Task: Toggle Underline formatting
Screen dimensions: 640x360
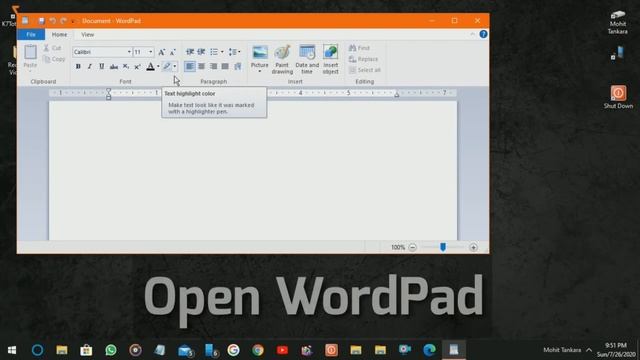Action: 102,66
